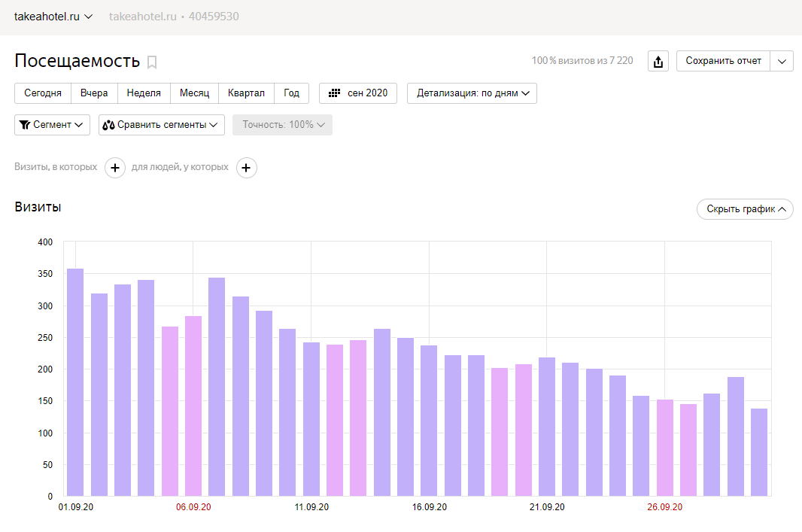Screen dimensions: 802x532
Task: Switch to the Год period
Action: tap(291, 93)
